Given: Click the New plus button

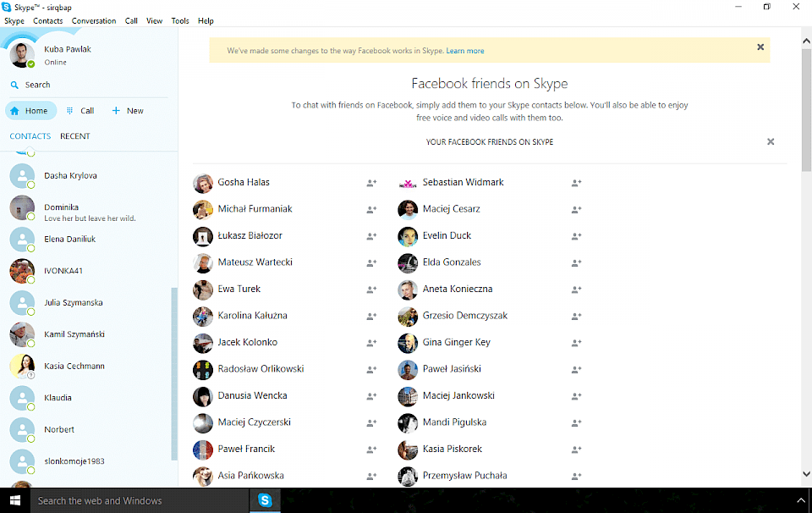Looking at the screenshot, I should pos(128,111).
